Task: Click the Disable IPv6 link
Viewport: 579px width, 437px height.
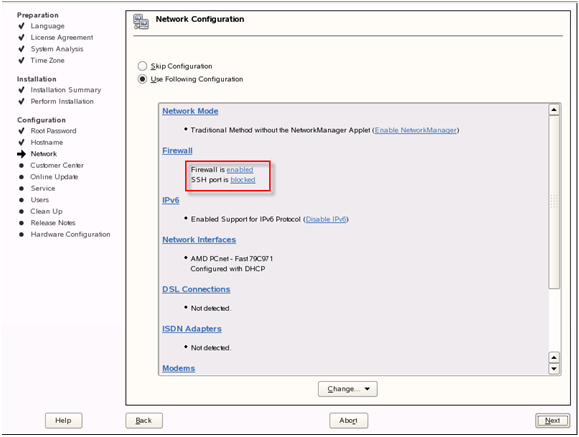Action: pyautogui.click(x=326, y=219)
